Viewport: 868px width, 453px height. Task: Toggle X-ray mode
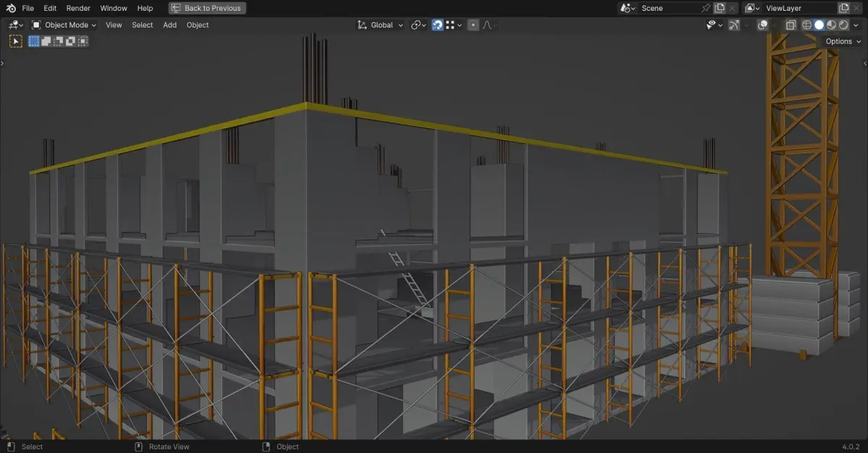791,25
